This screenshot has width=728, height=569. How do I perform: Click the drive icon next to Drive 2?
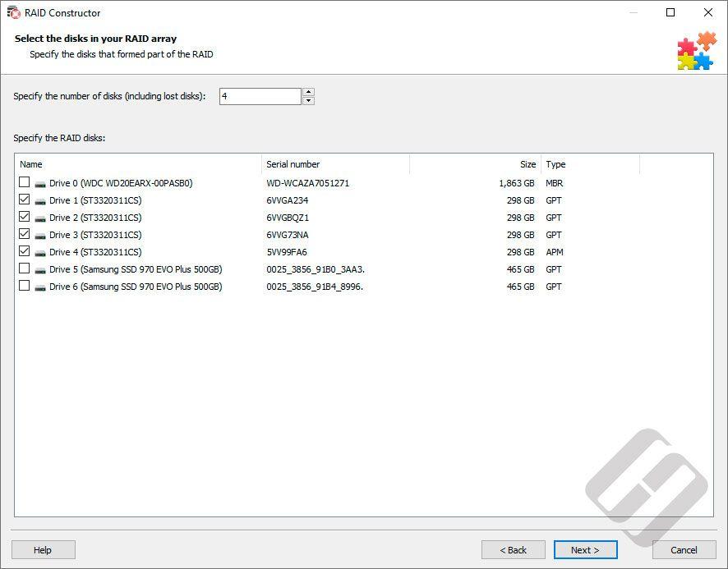(40, 218)
